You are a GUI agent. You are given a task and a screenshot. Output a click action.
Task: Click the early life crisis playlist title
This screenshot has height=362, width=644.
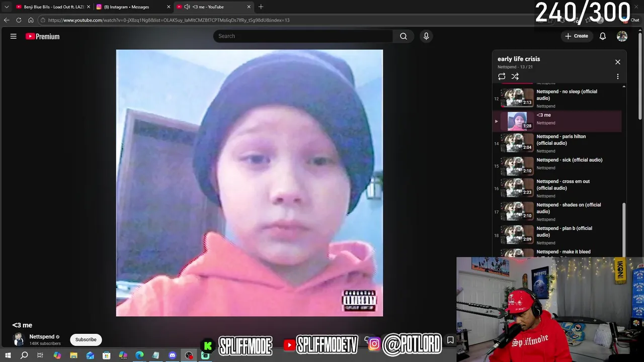pyautogui.click(x=519, y=59)
